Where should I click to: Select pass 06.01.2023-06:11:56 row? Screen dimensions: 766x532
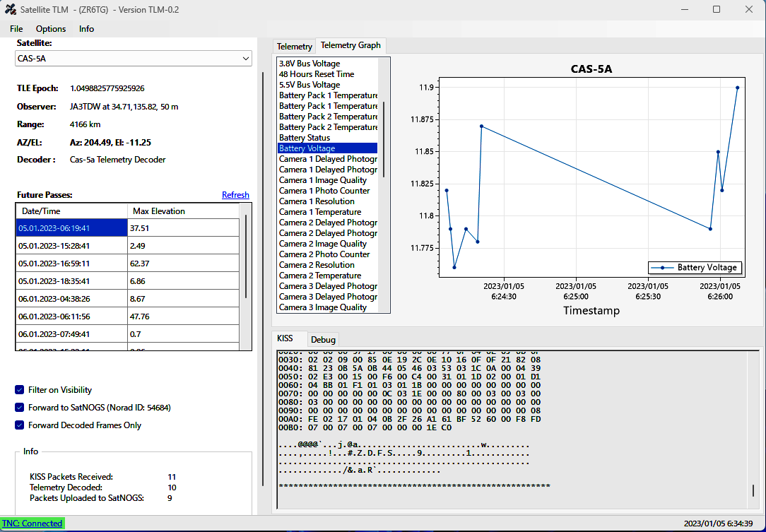127,316
